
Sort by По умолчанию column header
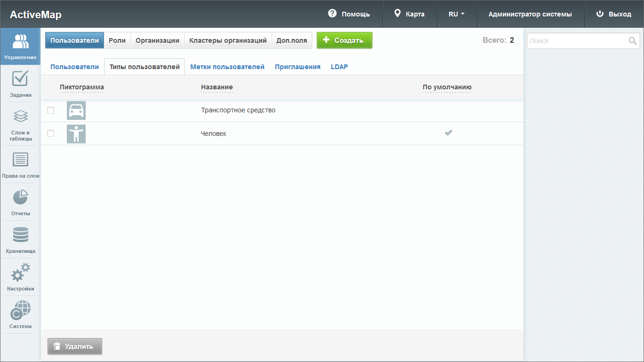tap(447, 87)
